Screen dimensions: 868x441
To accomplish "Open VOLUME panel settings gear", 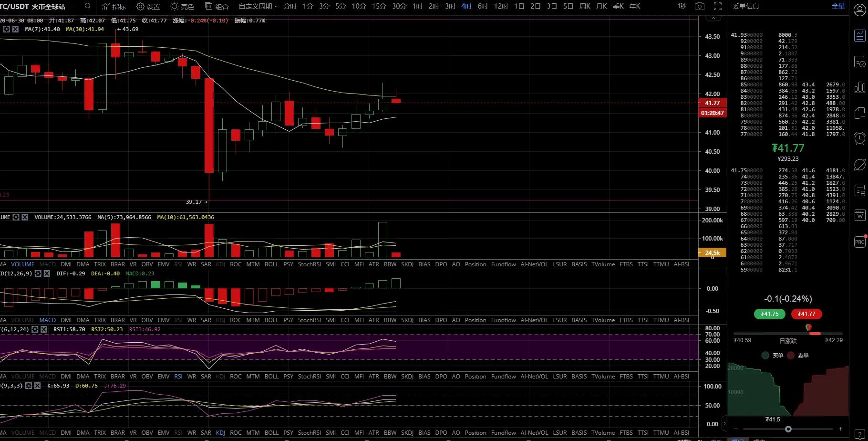I will (16, 217).
